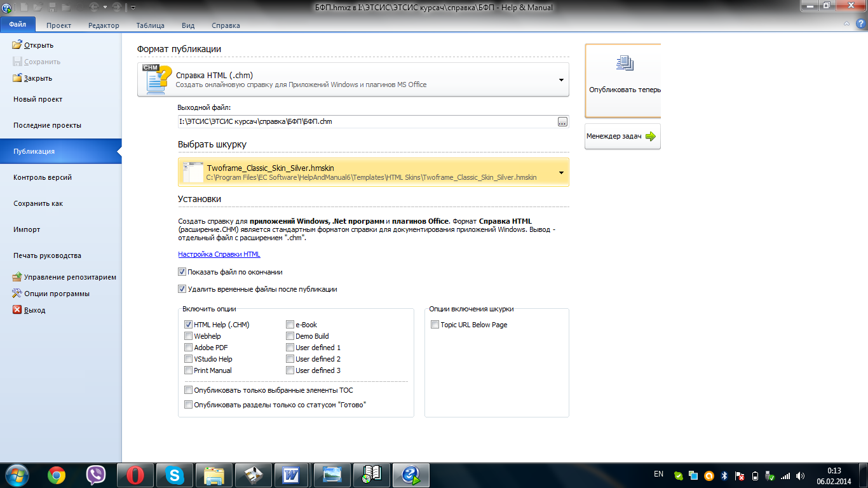The width and height of the screenshot is (868, 488).
Task: Switch to the Редактор ribbon tab
Action: tap(104, 25)
